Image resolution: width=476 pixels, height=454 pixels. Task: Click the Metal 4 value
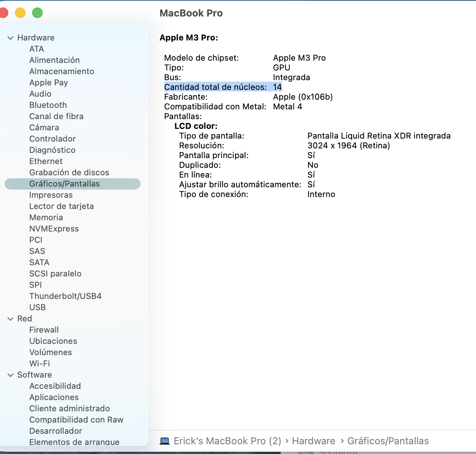(287, 107)
